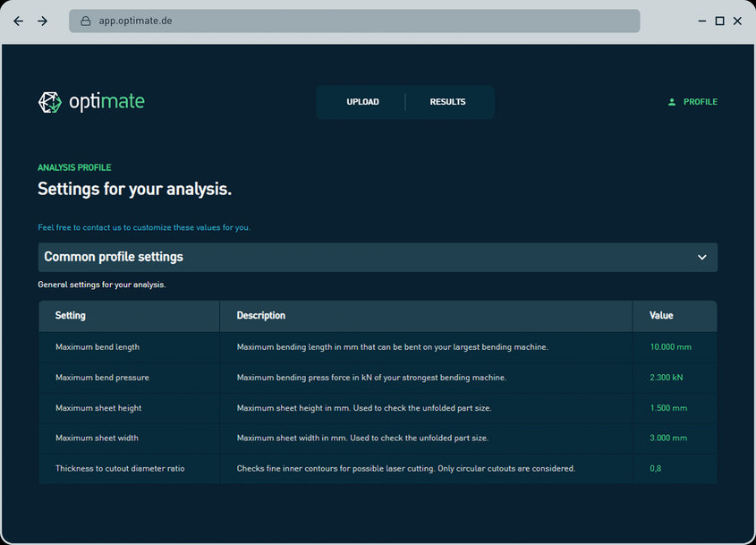Open the Results tab
This screenshot has width=756, height=545.
447,102
